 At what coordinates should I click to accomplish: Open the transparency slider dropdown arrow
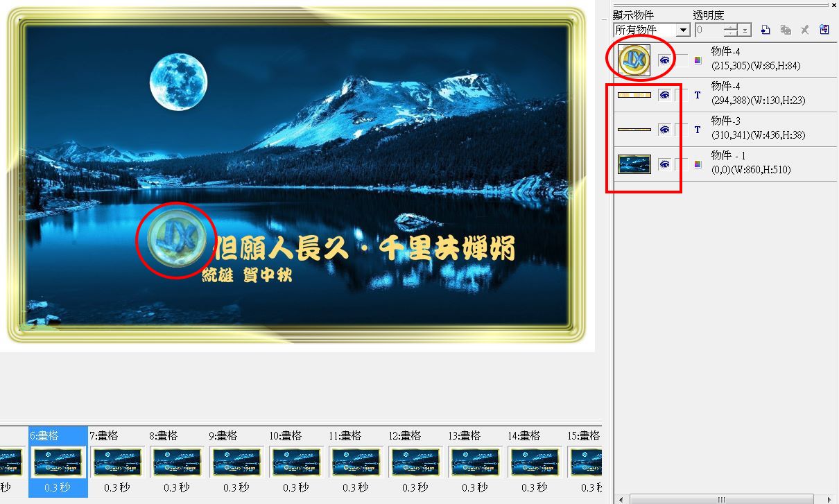(x=745, y=30)
